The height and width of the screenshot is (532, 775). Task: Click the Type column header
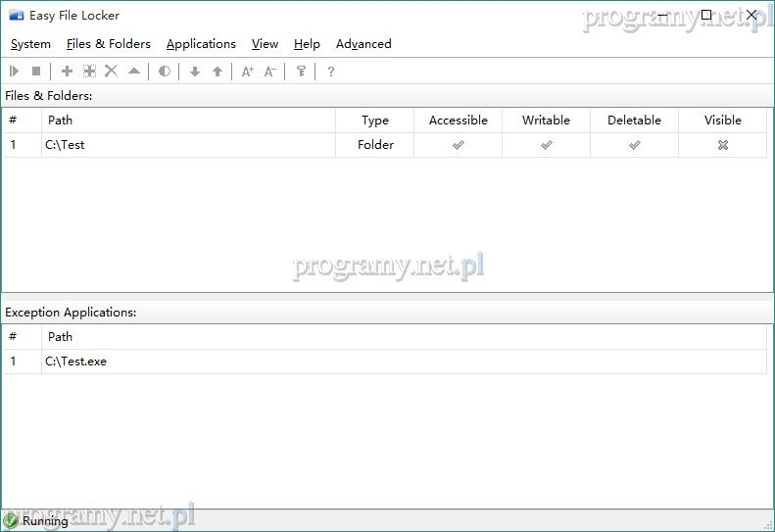click(374, 121)
